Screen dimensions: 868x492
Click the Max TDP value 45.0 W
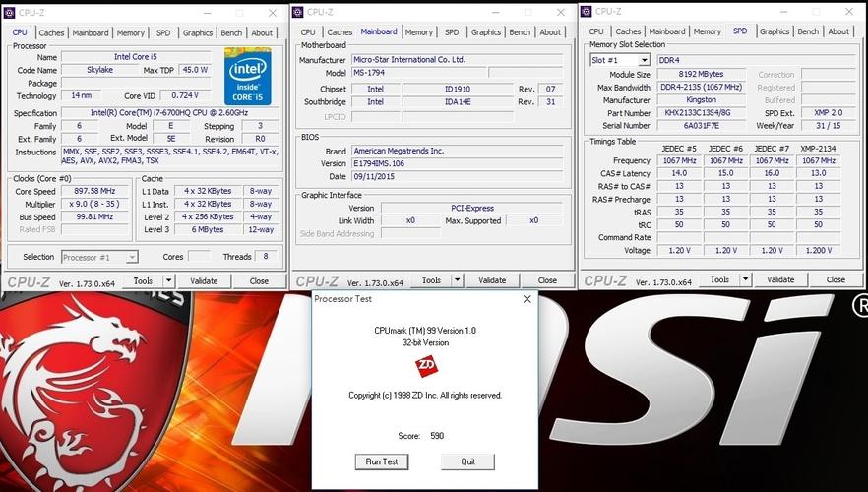coord(195,70)
